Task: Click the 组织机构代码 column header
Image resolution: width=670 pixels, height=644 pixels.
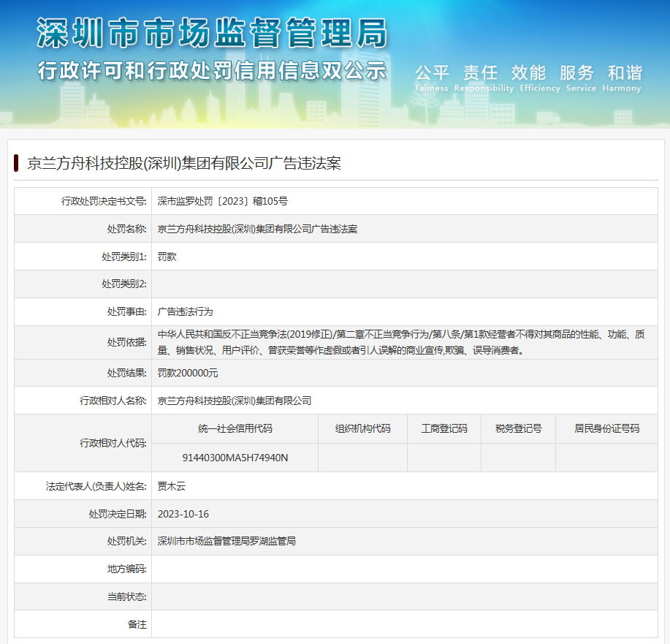Action: 363,428
